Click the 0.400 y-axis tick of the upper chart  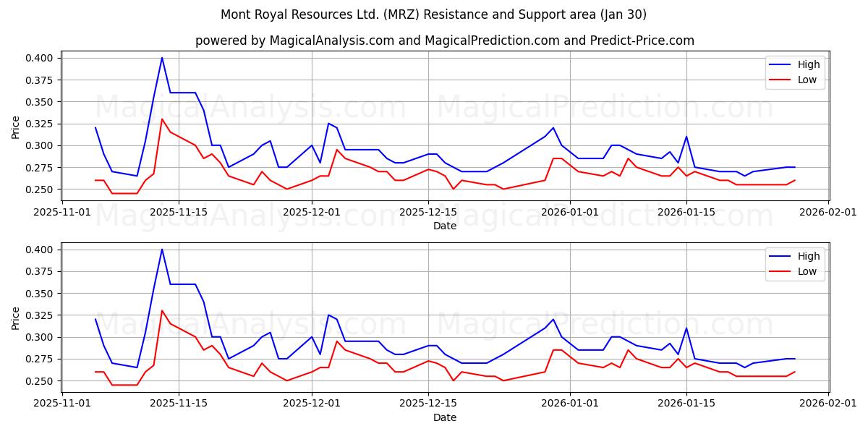pos(41,58)
